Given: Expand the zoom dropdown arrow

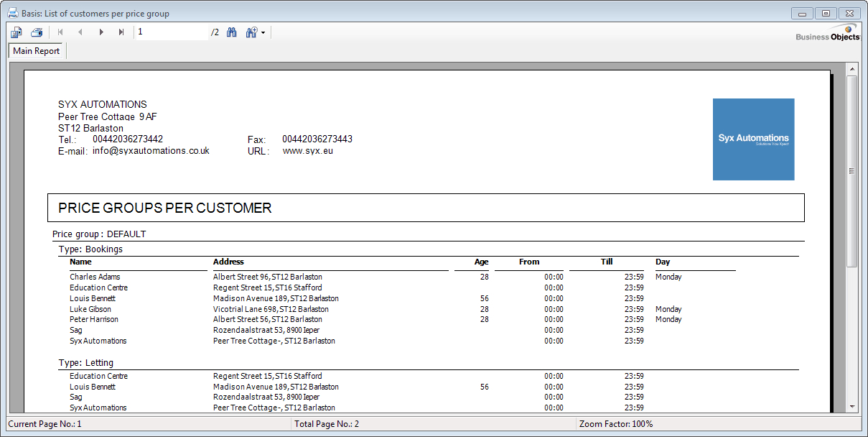Looking at the screenshot, I should tap(263, 33).
